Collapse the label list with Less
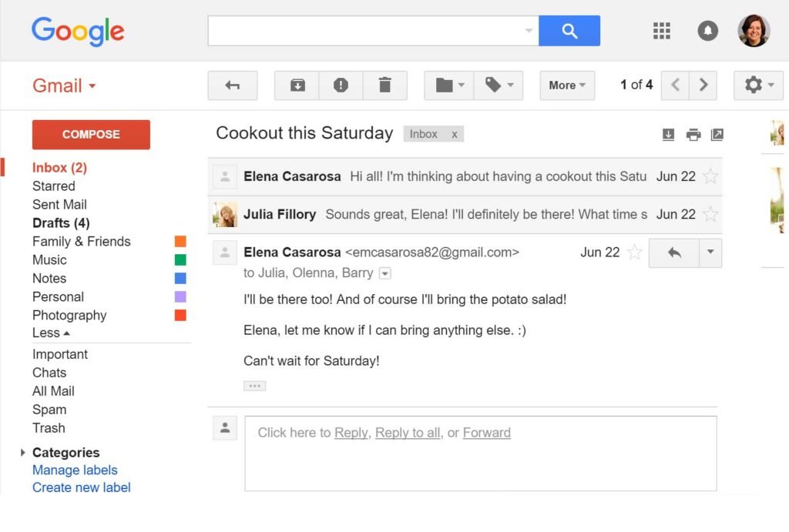 pyautogui.click(x=49, y=333)
